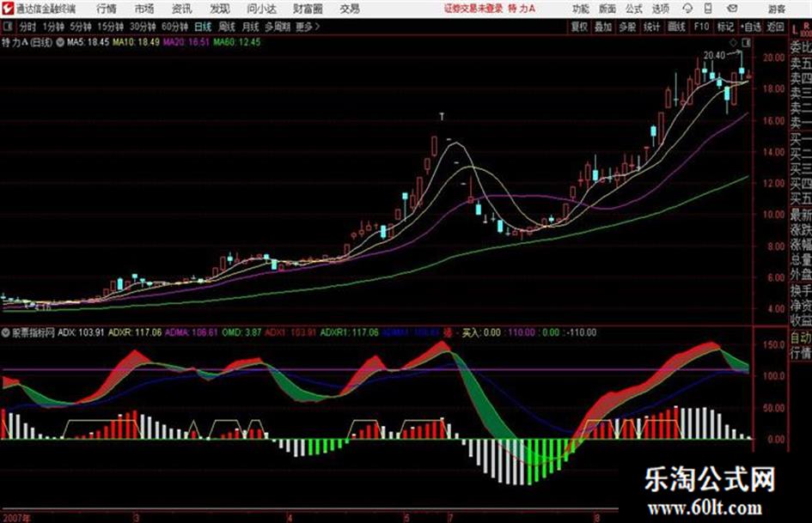Click the 20.40 high price label
Viewport: 812px width, 523px height.
click(714, 56)
